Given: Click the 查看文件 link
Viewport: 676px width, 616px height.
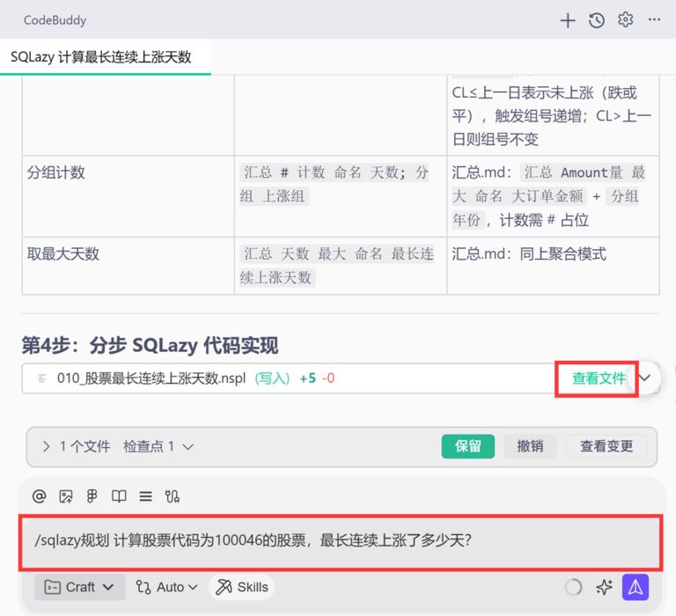Looking at the screenshot, I should (598, 378).
